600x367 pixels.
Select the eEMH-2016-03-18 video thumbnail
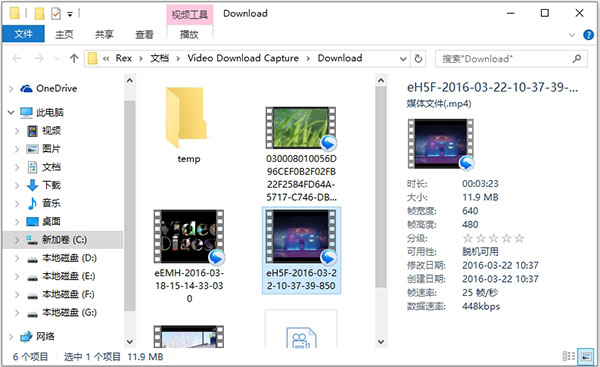(189, 236)
